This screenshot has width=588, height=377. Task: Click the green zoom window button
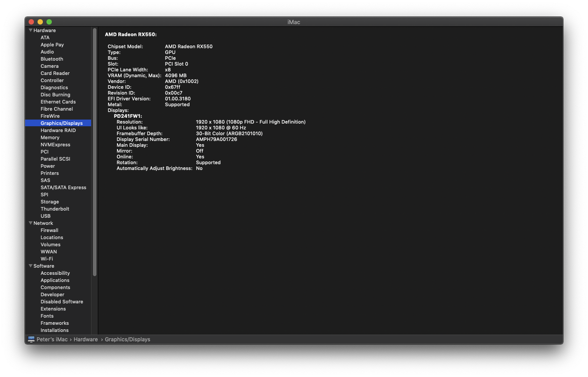49,22
